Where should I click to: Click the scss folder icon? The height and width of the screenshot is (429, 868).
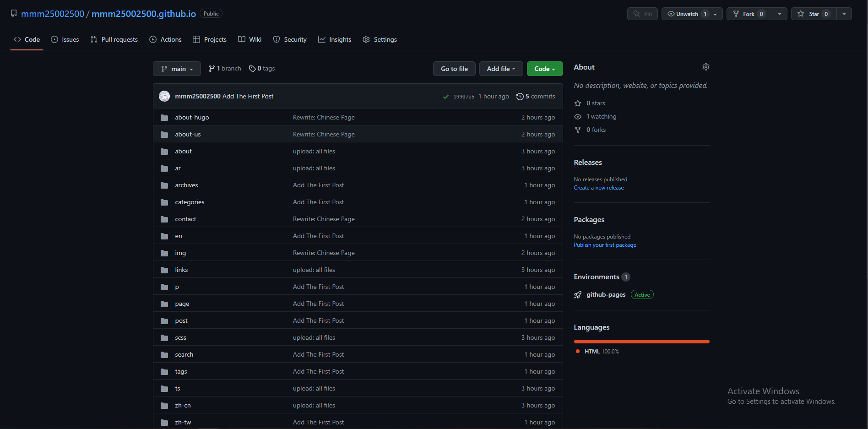(164, 338)
